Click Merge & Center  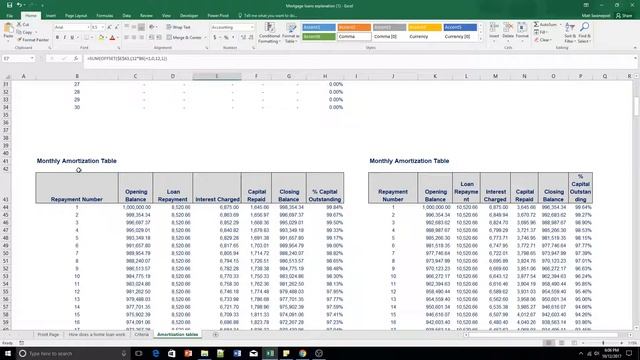[184, 38]
